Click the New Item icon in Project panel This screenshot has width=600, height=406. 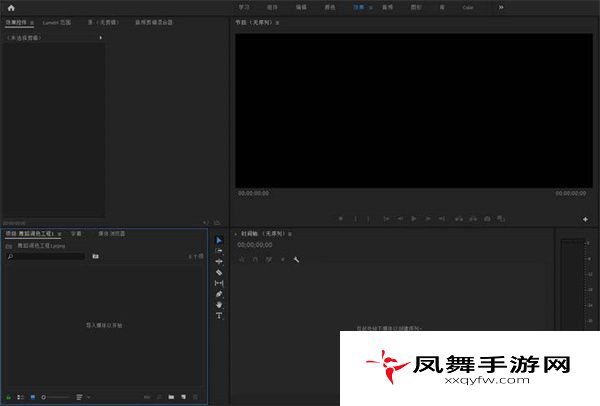(183, 397)
